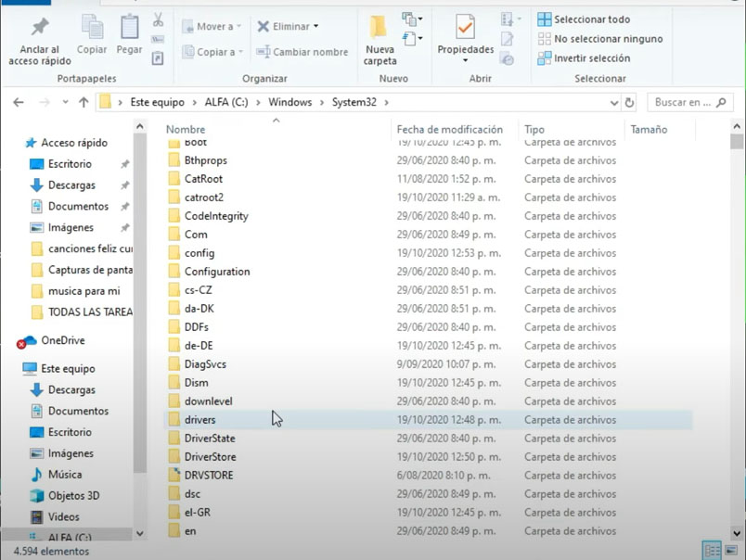The image size is (746, 560).
Task: Select the DRVSTORE folder
Action: (209, 476)
